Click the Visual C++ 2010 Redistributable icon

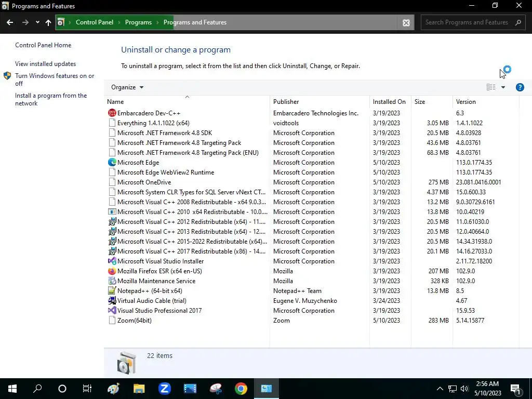(x=112, y=212)
